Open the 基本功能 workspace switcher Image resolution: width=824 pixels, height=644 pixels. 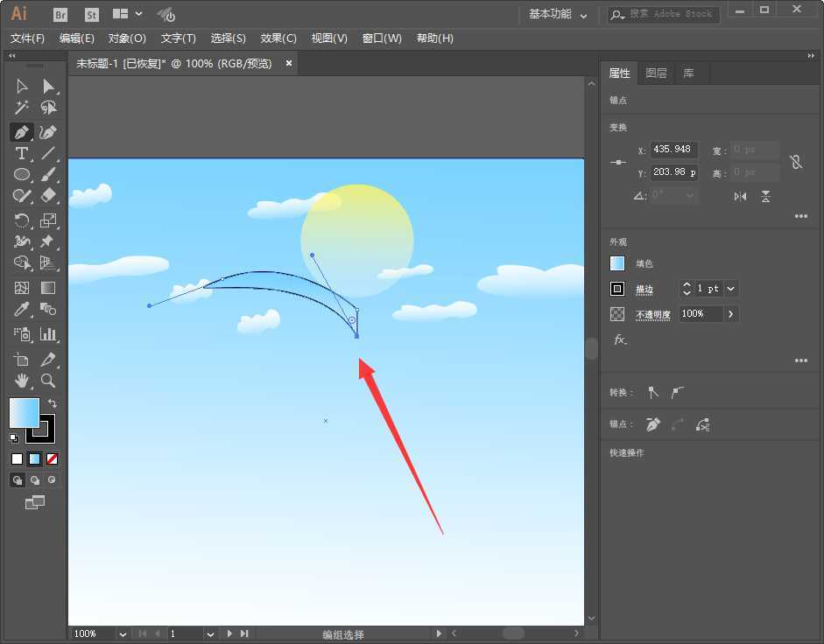point(552,15)
